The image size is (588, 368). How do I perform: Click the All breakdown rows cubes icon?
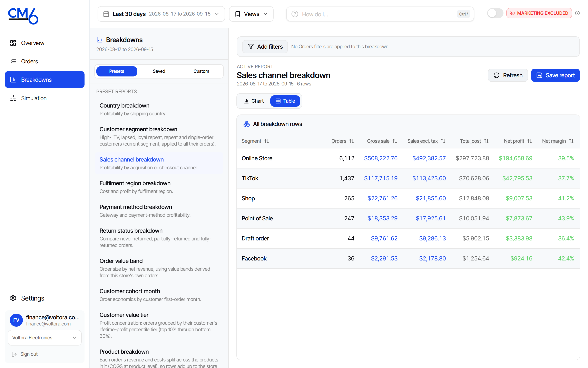pos(247,124)
